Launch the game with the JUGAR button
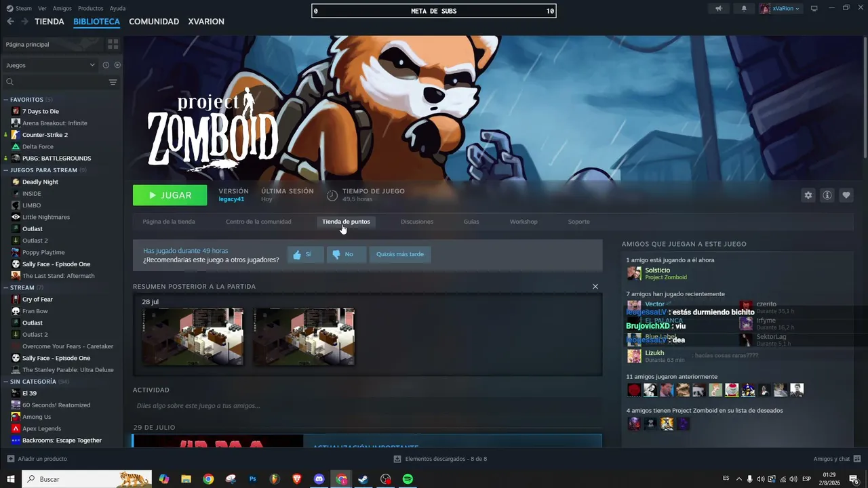The width and height of the screenshot is (868, 488). (170, 195)
